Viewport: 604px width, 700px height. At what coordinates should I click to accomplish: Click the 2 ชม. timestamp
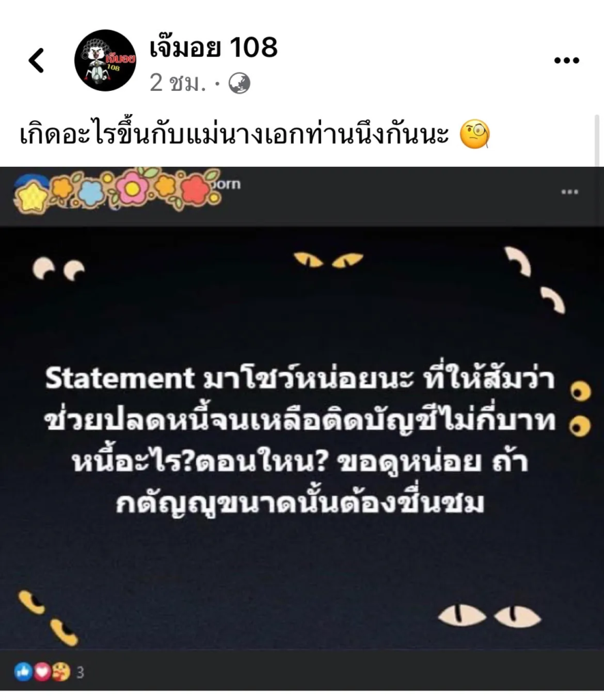pyautogui.click(x=178, y=83)
